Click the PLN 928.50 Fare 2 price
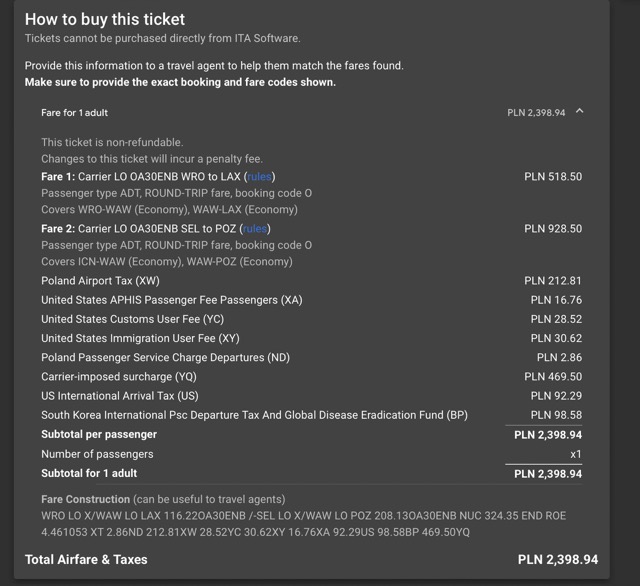Viewport: 640px width, 586px height. tap(553, 229)
